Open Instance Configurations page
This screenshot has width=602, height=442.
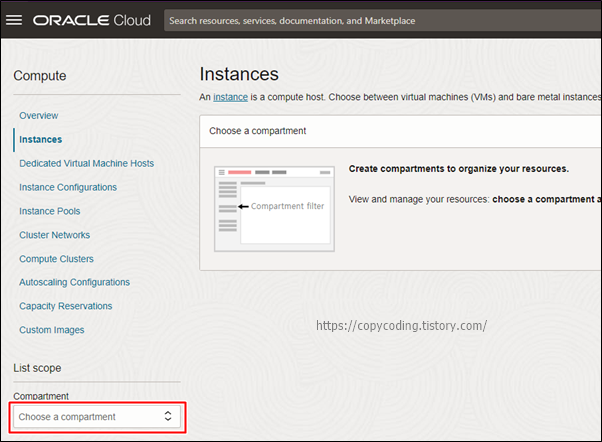coord(68,187)
